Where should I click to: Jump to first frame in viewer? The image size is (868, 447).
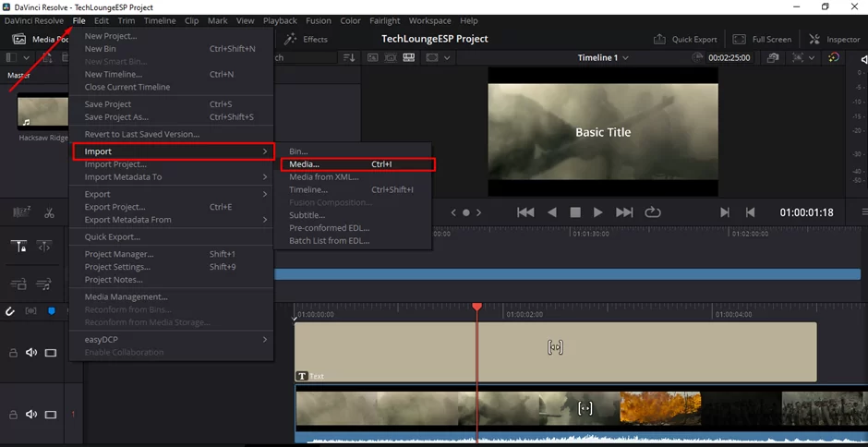tap(524, 212)
